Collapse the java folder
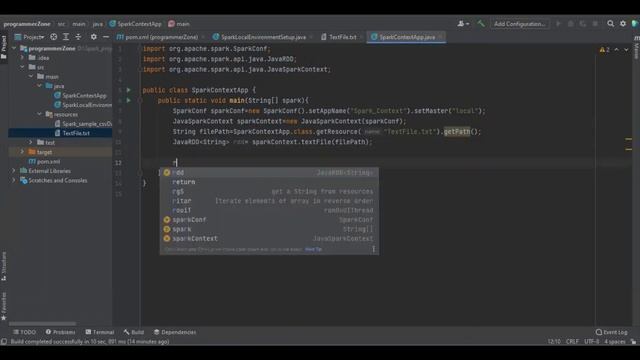This screenshot has width=640, height=360. (40, 86)
